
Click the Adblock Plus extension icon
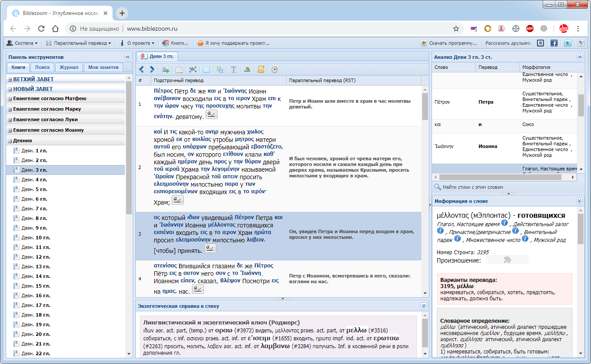click(530, 29)
